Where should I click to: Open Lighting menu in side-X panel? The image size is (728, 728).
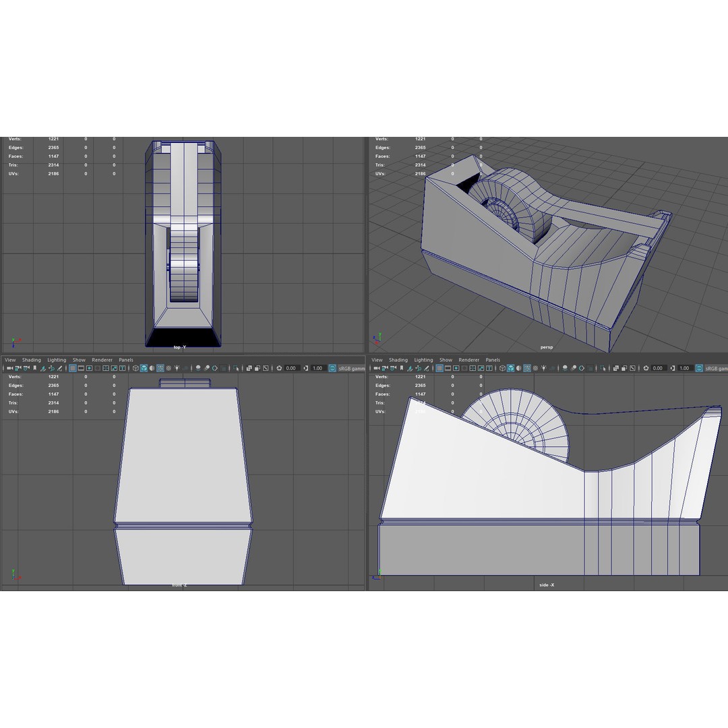click(423, 360)
